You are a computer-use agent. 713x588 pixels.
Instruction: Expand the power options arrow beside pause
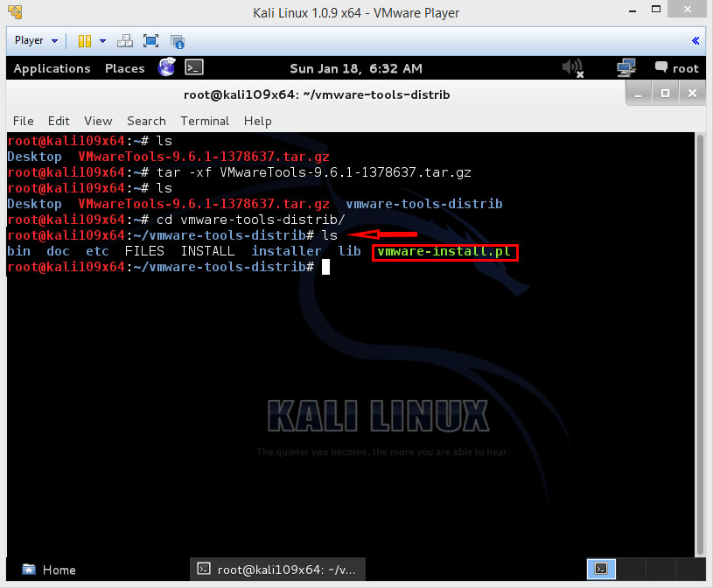click(102, 41)
